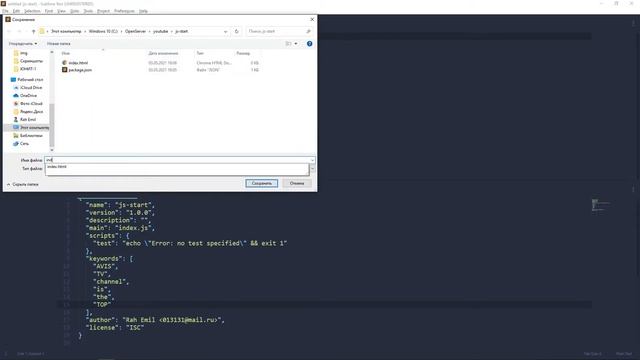Refresh the folder with the reload icon
640x360 pixels.
tap(236, 31)
